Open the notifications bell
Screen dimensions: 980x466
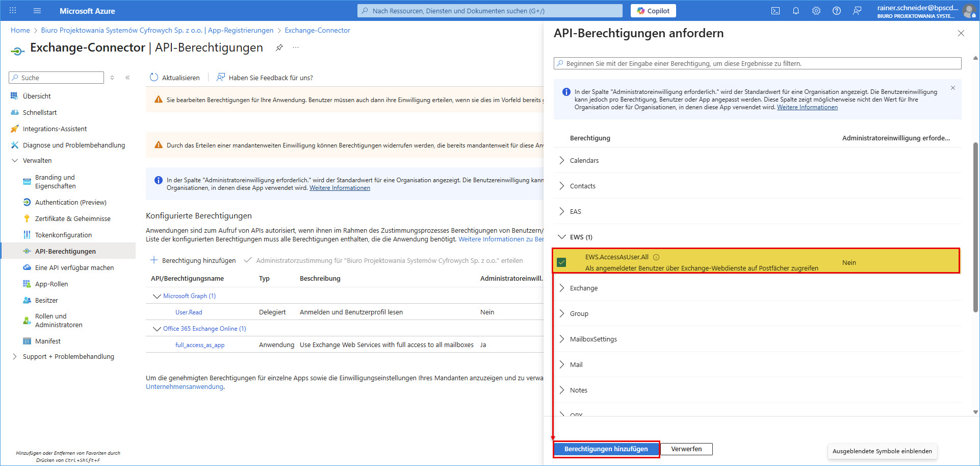pyautogui.click(x=796, y=11)
